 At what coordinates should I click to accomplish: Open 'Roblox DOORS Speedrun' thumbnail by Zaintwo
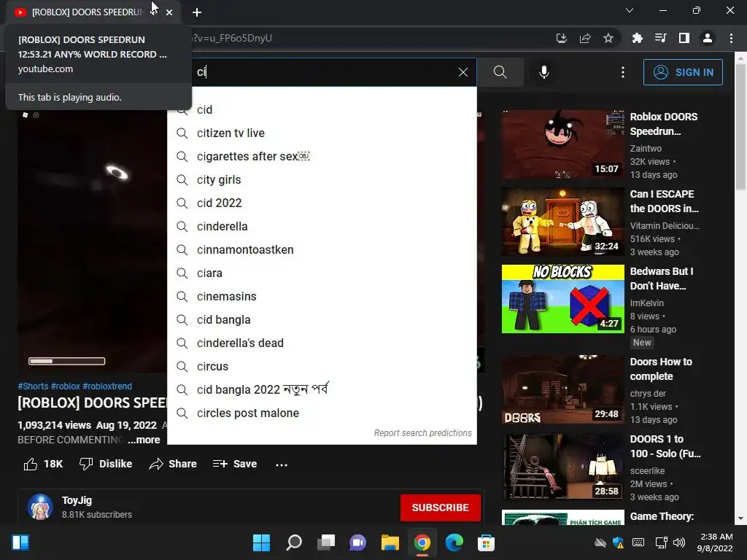coord(562,144)
